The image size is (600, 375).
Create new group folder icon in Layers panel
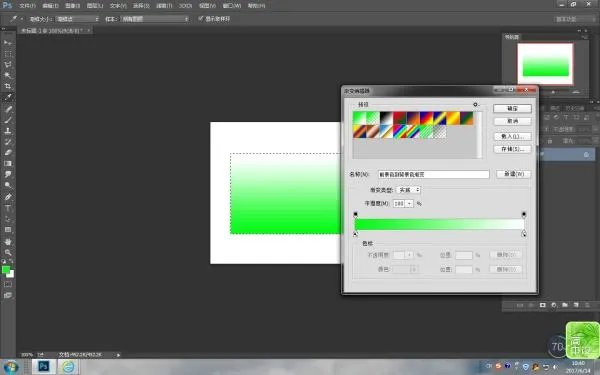(565, 305)
